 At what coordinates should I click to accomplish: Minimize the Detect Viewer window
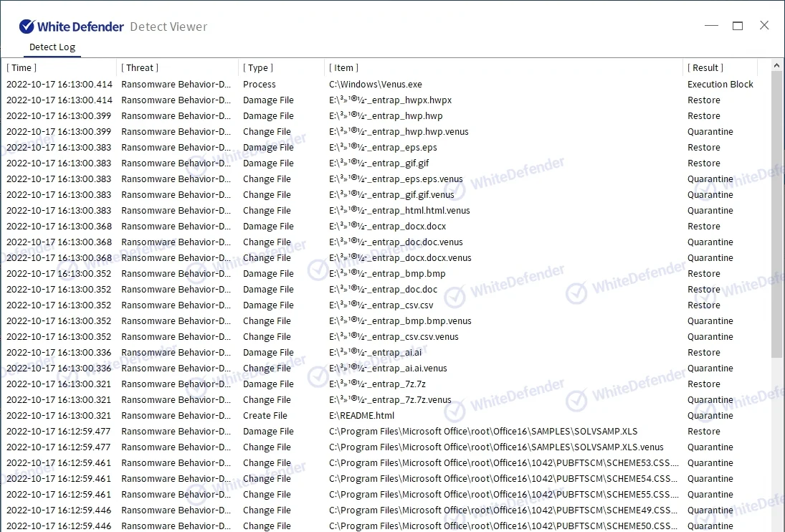[x=710, y=26]
